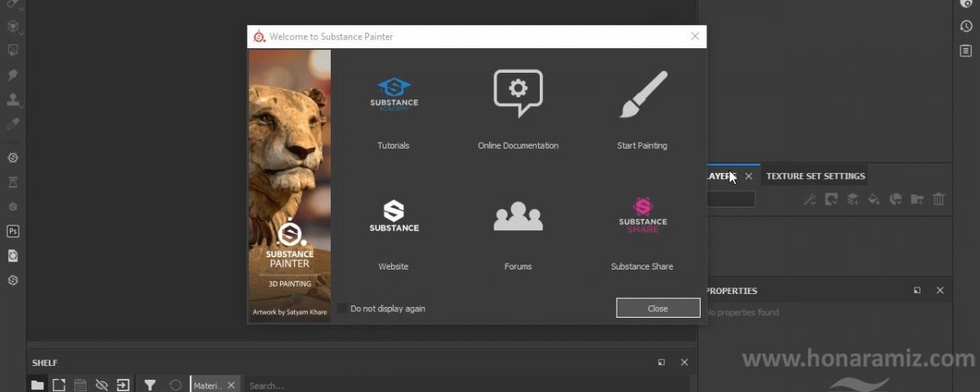Open the Forums people icon
Viewport: 980px width, 392px height.
point(518,216)
